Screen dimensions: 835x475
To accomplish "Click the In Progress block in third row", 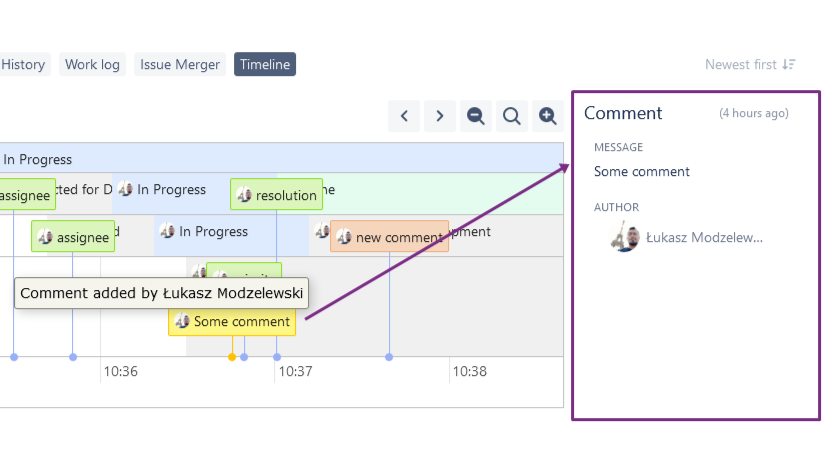I will 213,232.
